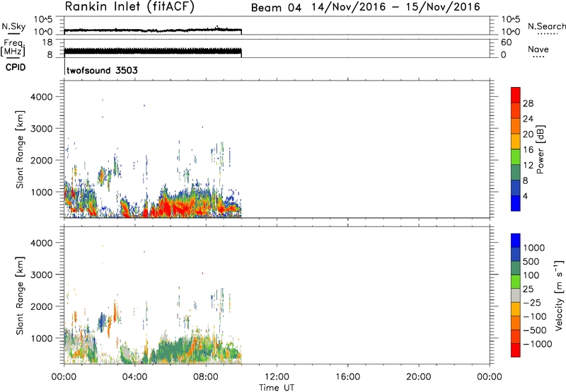The height and width of the screenshot is (392, 566).
Task: Click the 1000 tick on velocity colorbar
Action: (534, 248)
